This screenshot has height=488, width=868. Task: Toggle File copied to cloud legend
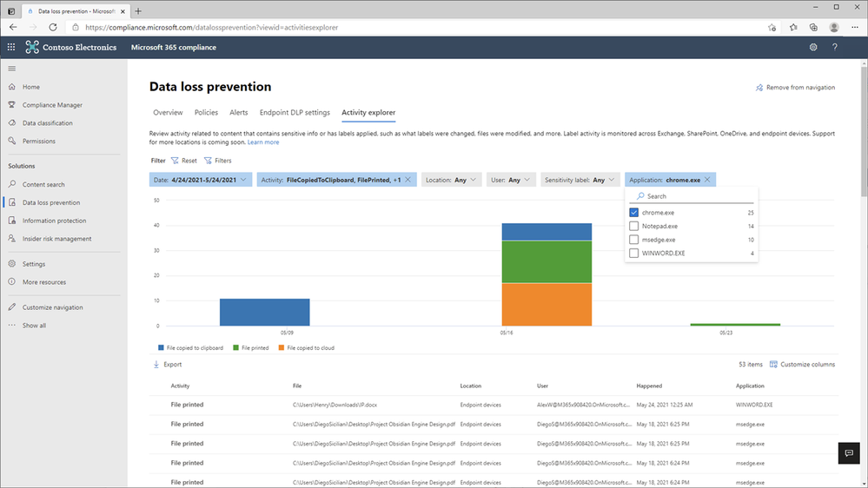[x=306, y=348]
